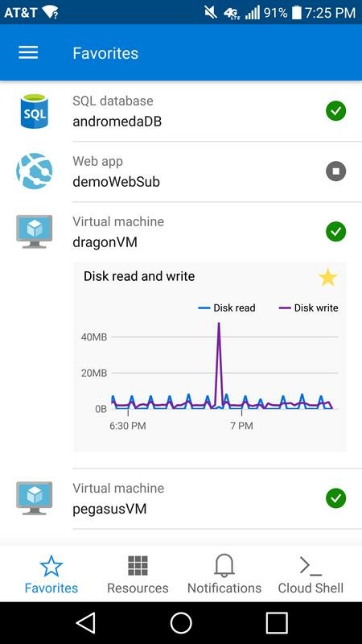
Task: Tap dragonVM green running checkmark
Action: pos(335,232)
